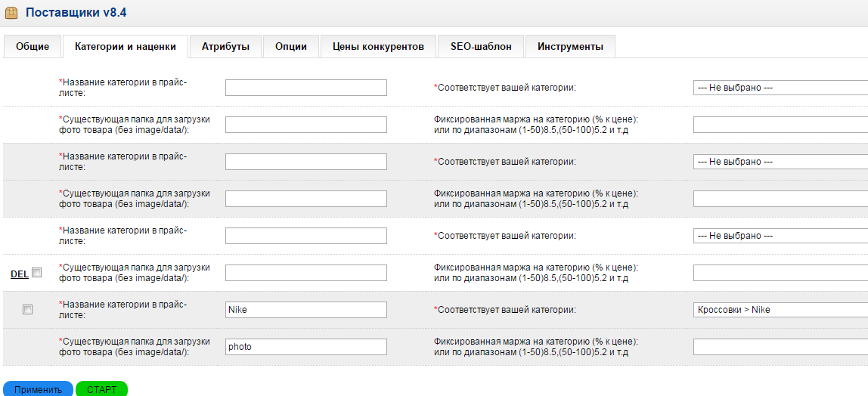The height and width of the screenshot is (396, 868).
Task: Switch to the Общие tab
Action: tap(32, 47)
